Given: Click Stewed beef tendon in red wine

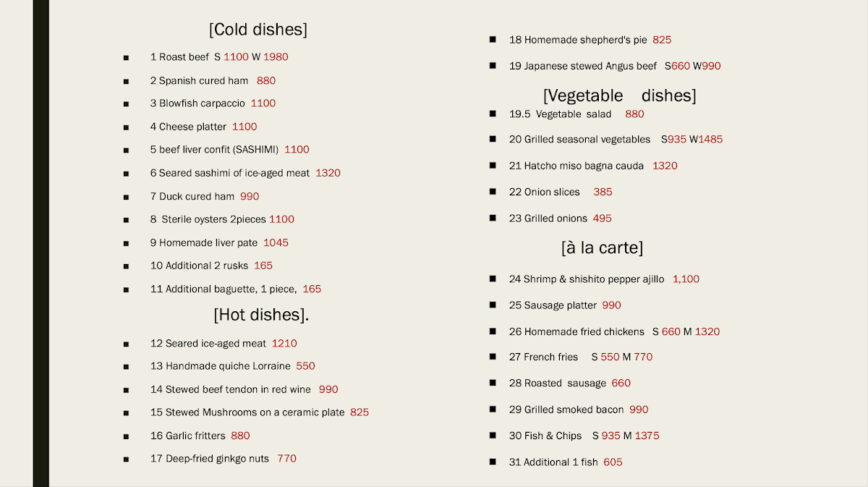Looking at the screenshot, I should tap(231, 389).
